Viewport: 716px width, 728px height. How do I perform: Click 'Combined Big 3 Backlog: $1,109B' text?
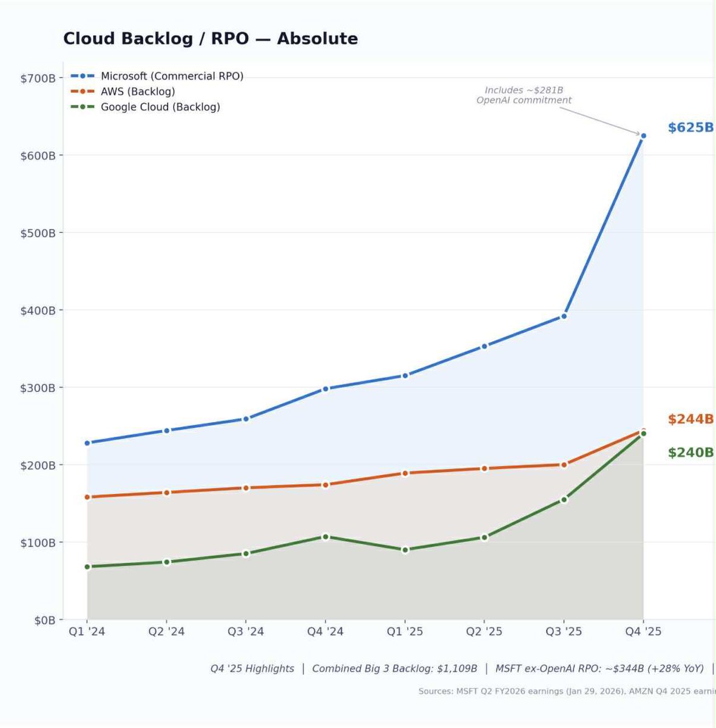394,669
